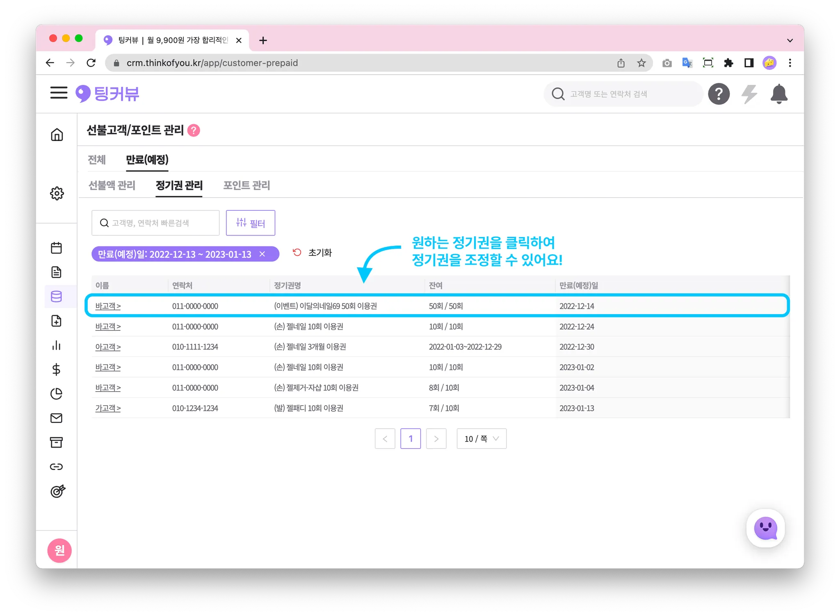
Task: Open the gear settings icon in the sidebar
Action: tap(57, 193)
